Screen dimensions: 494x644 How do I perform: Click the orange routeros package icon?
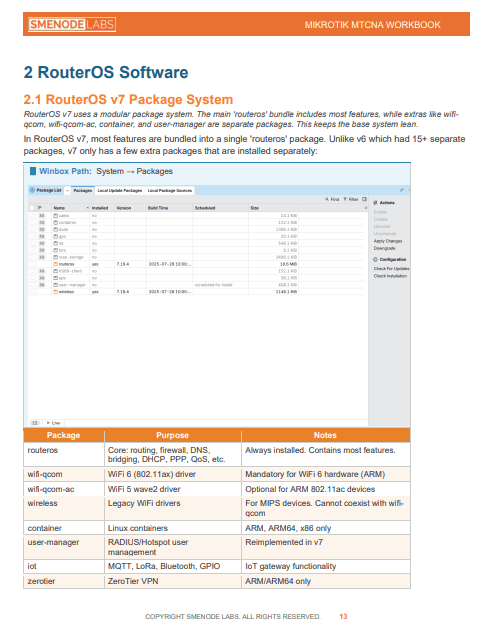55,264
